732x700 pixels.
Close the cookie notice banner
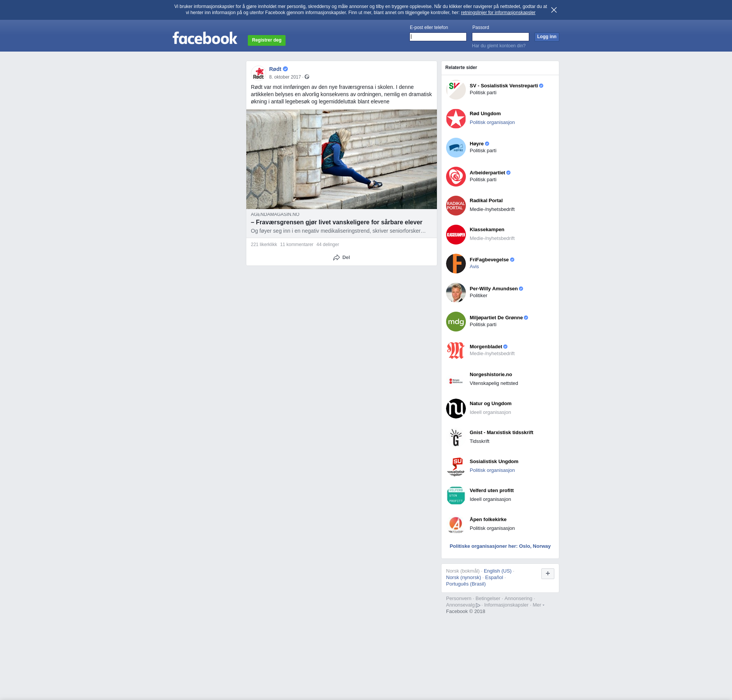coord(554,10)
